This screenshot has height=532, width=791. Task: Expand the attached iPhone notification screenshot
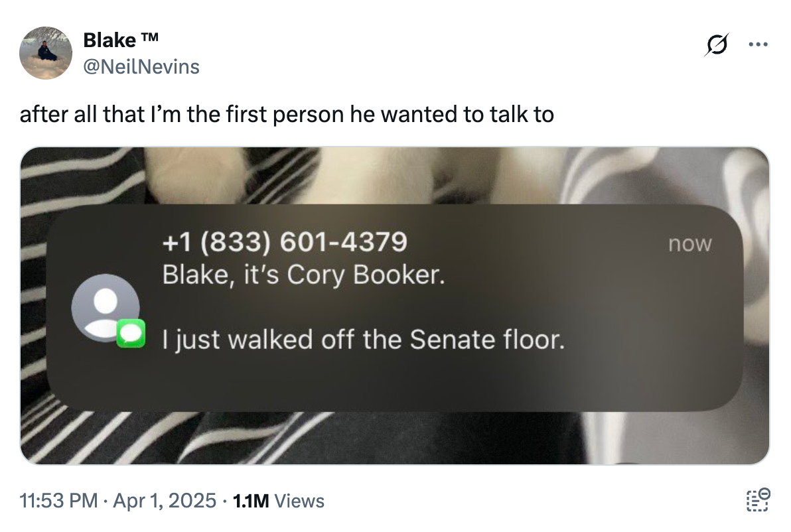pos(395,304)
